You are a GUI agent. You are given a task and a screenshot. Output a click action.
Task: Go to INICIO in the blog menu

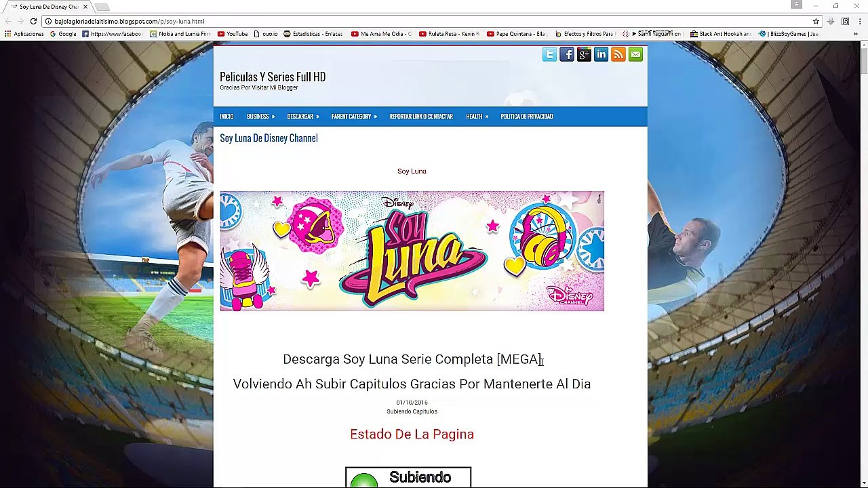pos(226,117)
